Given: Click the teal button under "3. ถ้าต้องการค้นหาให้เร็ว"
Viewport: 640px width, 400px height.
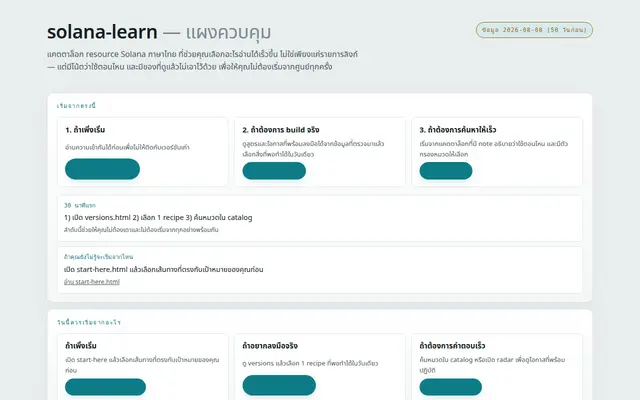Looking at the screenshot, I should click(446, 171).
